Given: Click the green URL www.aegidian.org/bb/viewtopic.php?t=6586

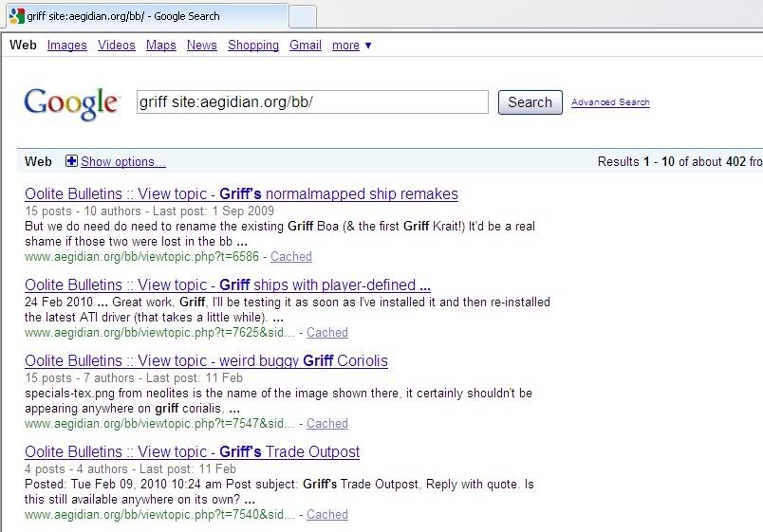Looking at the screenshot, I should 141,256.
